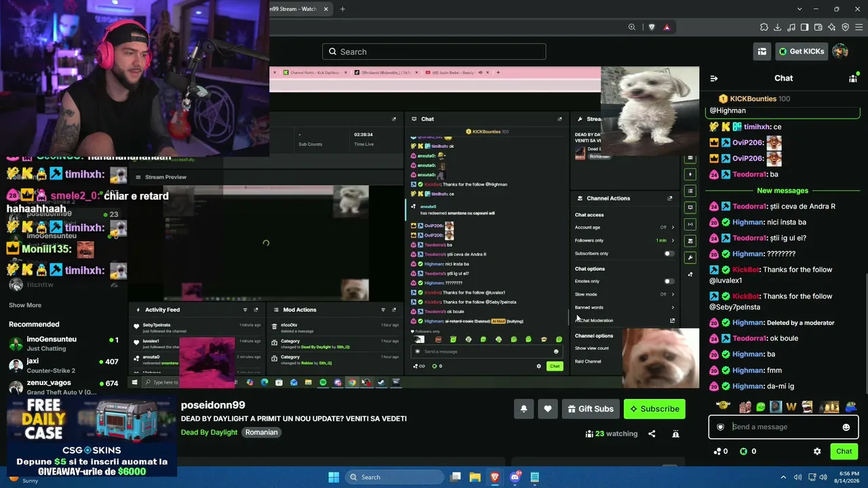Screen dimensions: 868x488
Task: Open chat settings gear icon
Action: tap(817, 451)
